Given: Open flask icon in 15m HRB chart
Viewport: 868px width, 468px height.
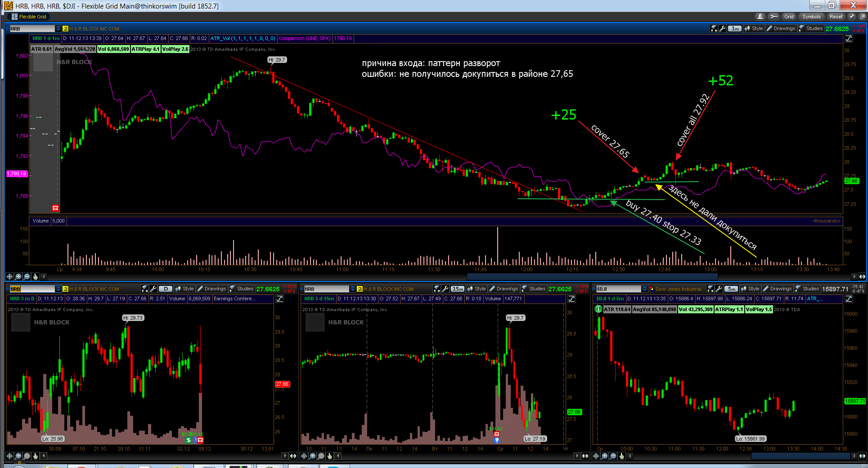Looking at the screenshot, I should pos(436,289).
